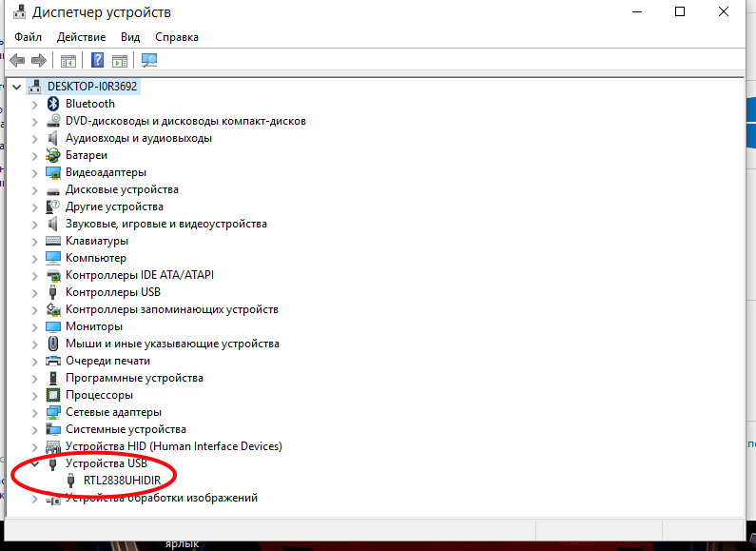
Task: Expand the Звуковые, игровые и видеоустройства arrow
Action: (35, 224)
